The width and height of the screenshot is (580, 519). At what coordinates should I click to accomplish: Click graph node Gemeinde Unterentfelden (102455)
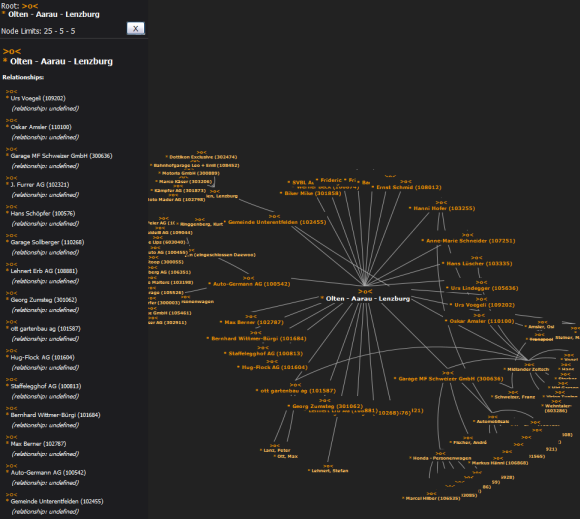coord(277,222)
